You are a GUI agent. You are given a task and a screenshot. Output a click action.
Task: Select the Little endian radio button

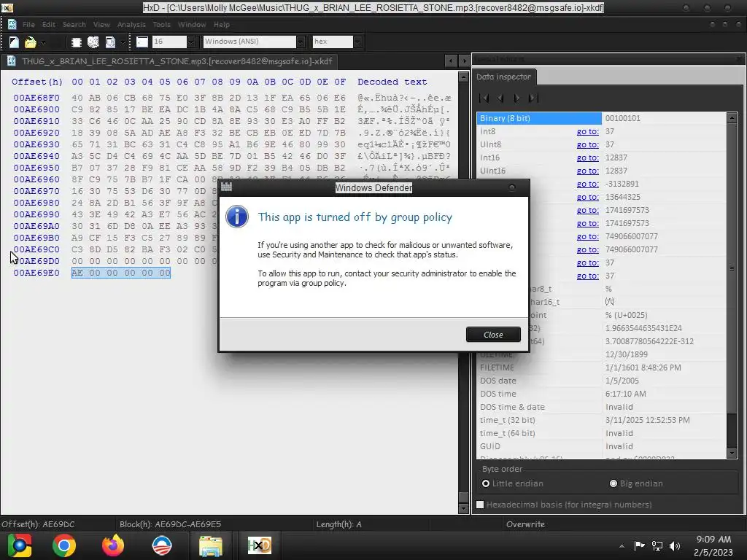click(485, 483)
